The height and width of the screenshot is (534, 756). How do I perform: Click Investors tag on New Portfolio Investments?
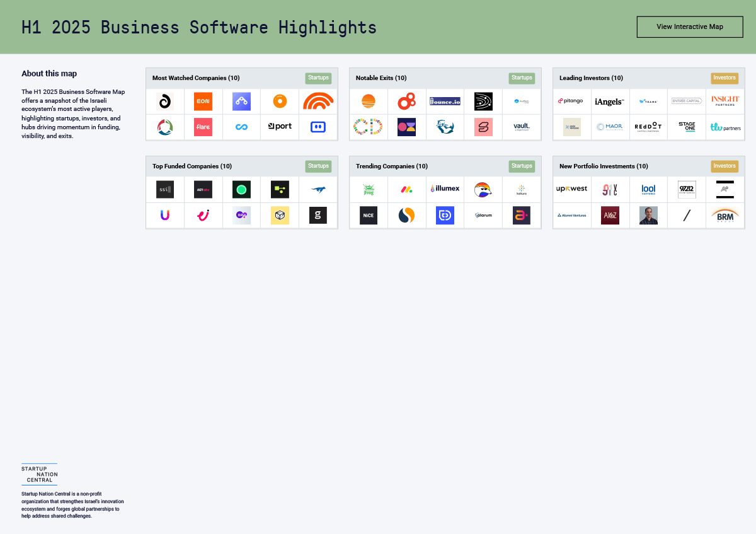point(724,166)
